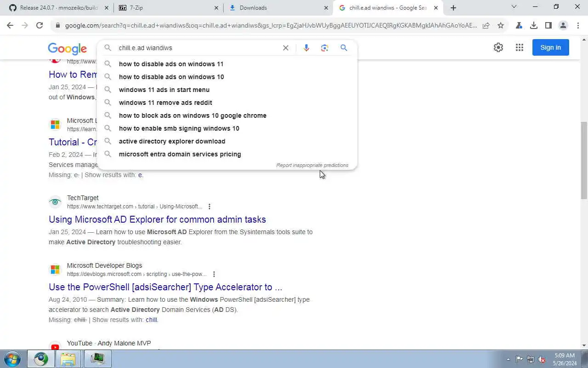The image size is (588, 368).
Task: Select suggestion windows 11 ads in start menu
Action: [227, 90]
